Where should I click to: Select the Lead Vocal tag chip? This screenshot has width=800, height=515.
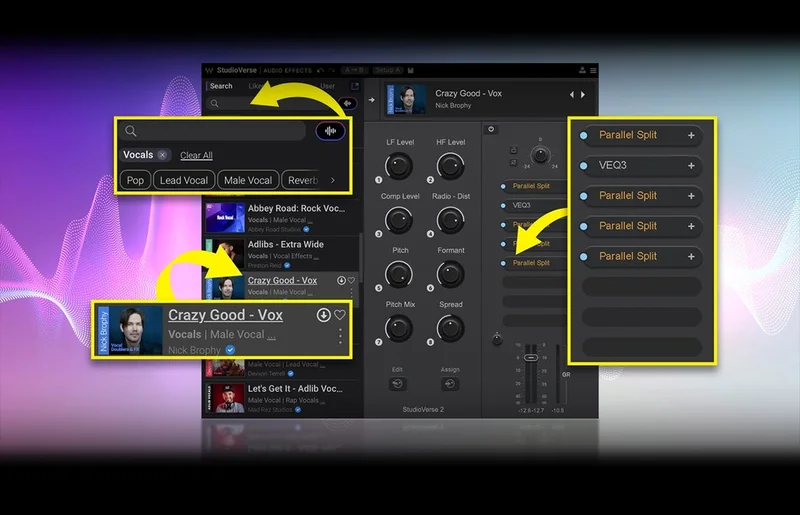coord(184,180)
